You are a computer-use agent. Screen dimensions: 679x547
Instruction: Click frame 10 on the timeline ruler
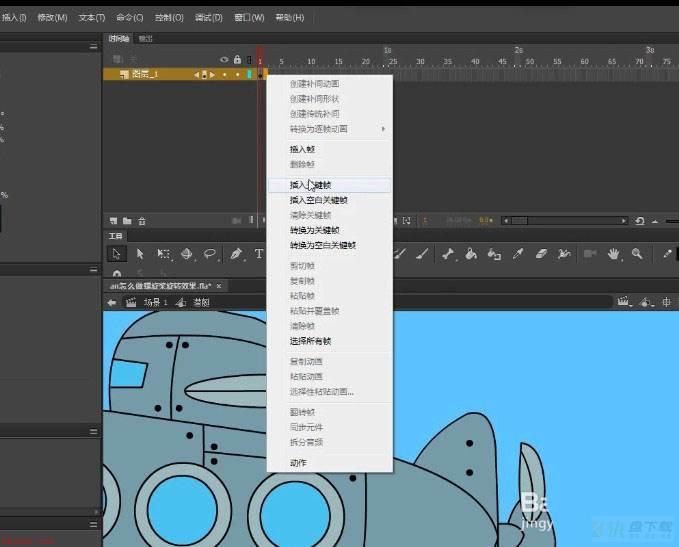[311, 61]
